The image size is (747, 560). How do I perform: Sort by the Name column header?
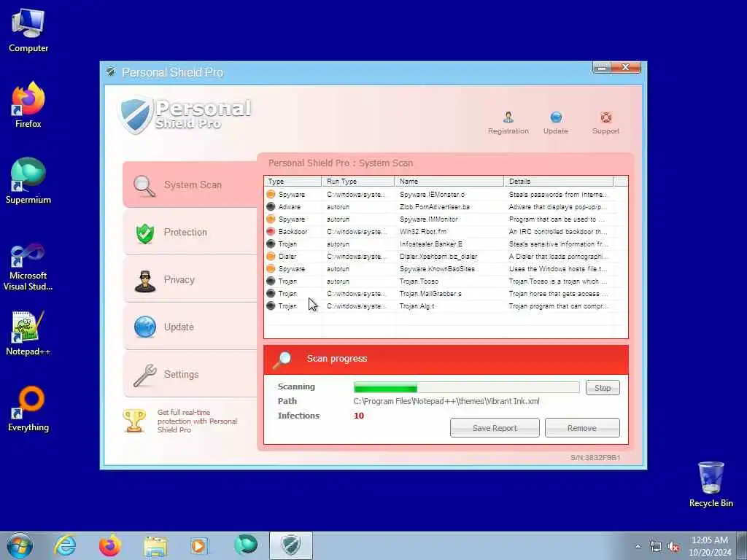point(449,182)
